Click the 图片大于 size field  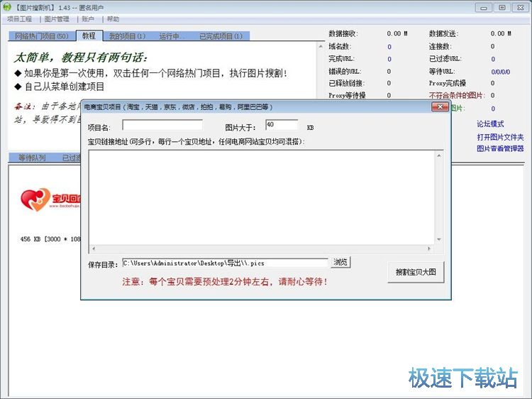282,125
